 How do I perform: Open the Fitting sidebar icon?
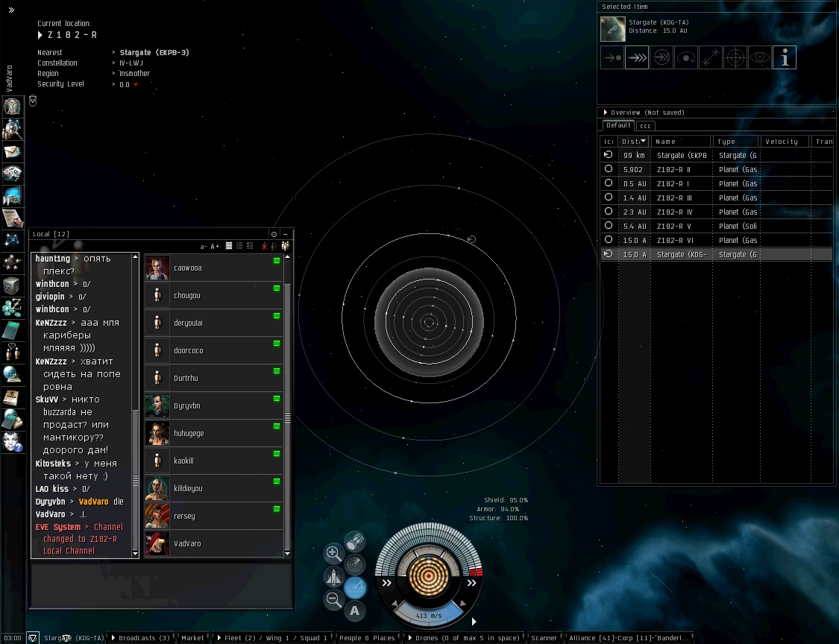pyautogui.click(x=12, y=174)
